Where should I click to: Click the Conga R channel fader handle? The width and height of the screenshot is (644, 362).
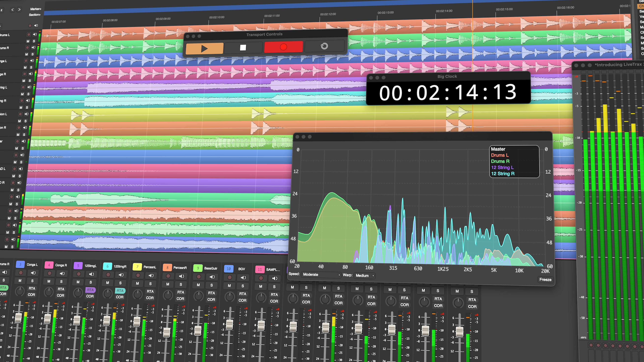[x=47, y=319]
